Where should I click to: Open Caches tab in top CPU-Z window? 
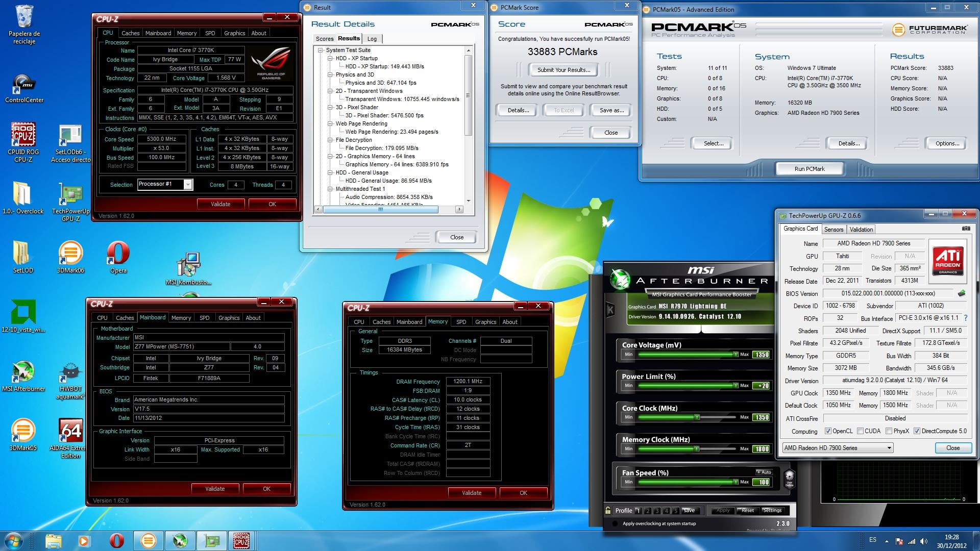[130, 33]
